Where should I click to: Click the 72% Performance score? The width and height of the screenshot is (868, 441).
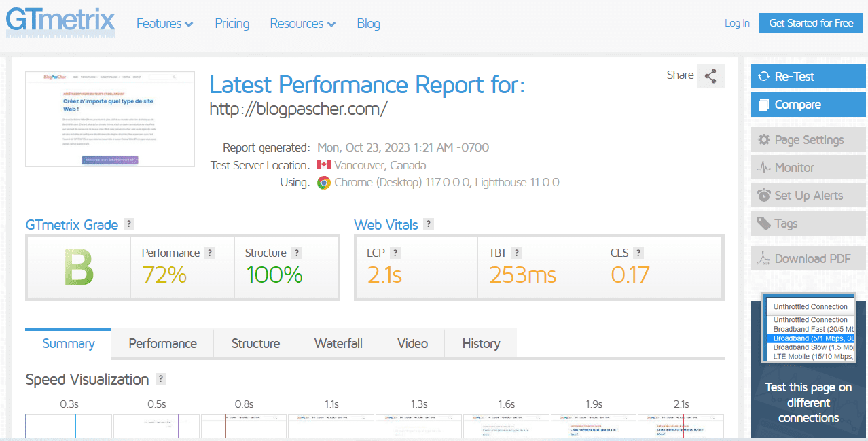coord(164,275)
